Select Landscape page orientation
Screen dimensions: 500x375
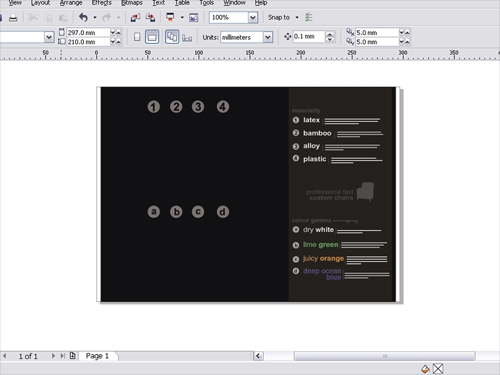click(x=152, y=37)
